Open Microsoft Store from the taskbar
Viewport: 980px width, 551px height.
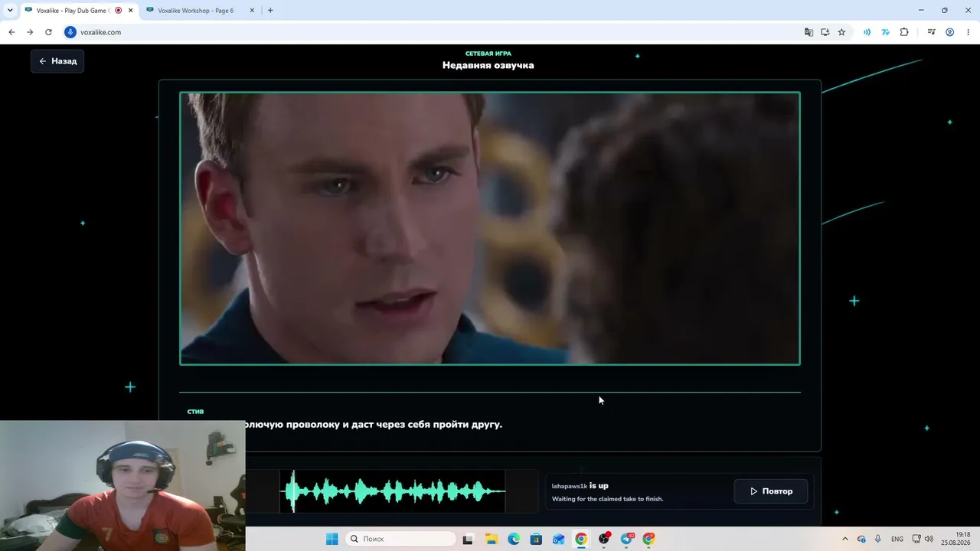[x=536, y=539]
